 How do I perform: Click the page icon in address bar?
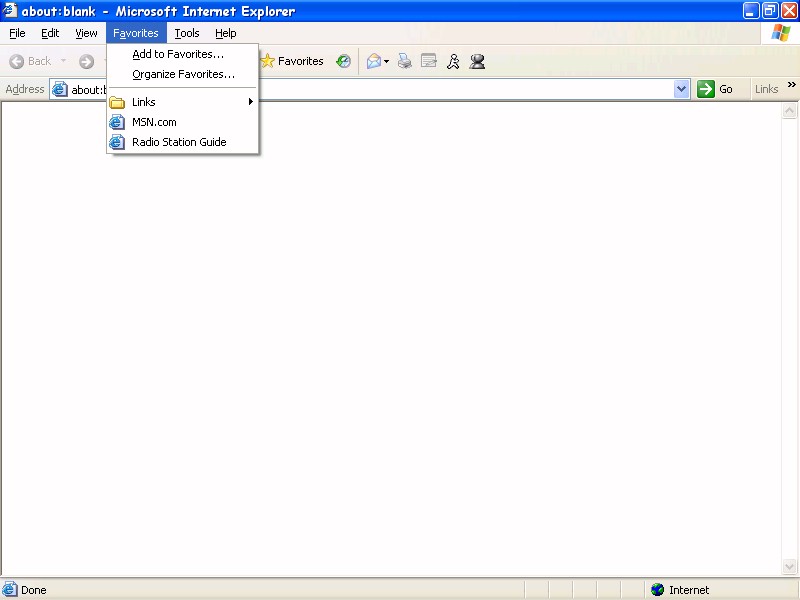(60, 89)
